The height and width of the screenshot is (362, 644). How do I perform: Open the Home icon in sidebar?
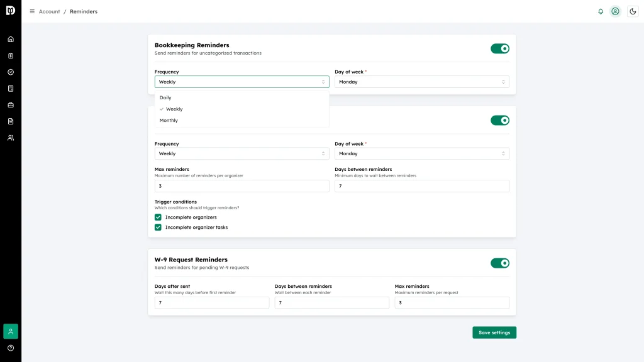click(x=11, y=40)
